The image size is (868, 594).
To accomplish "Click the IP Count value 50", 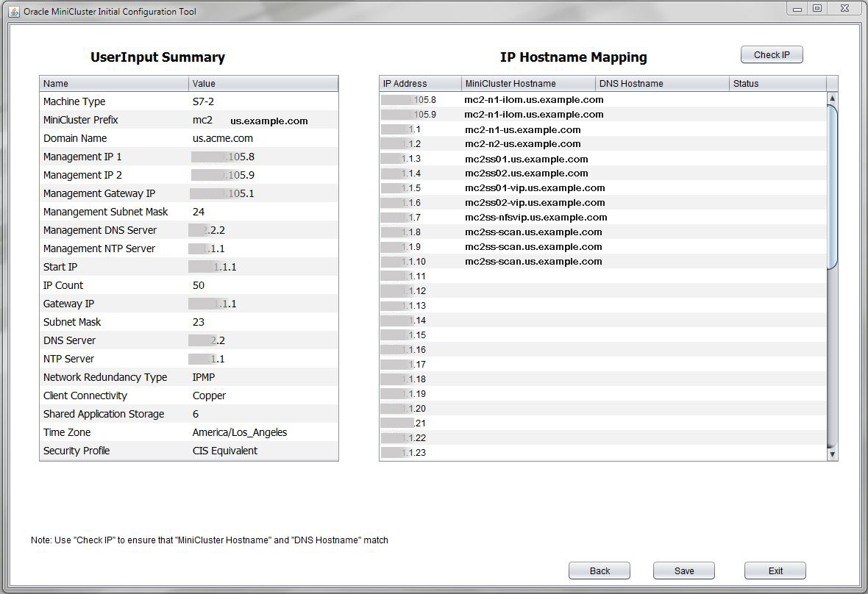I will coord(199,285).
